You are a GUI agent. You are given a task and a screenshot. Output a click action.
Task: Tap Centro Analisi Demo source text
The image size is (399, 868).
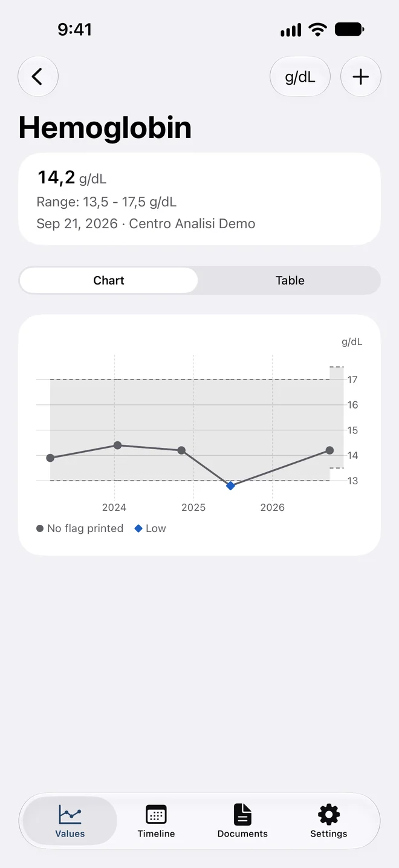(x=192, y=223)
